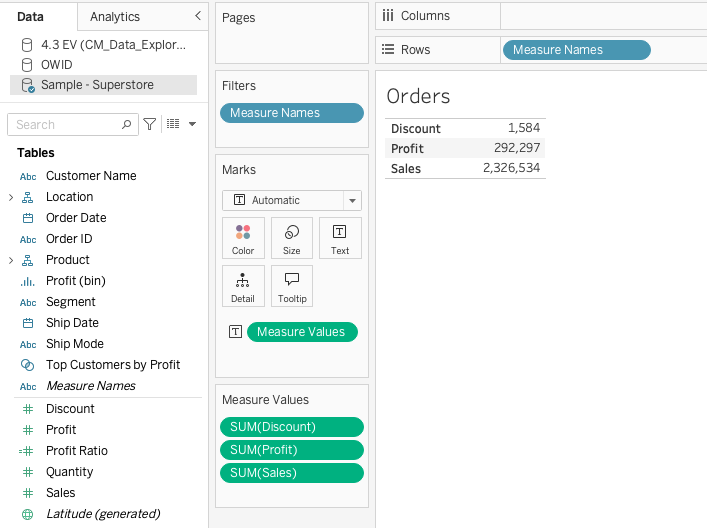Select the Sample - Superstore data source
Viewport: 707px width, 528px height.
click(103, 85)
